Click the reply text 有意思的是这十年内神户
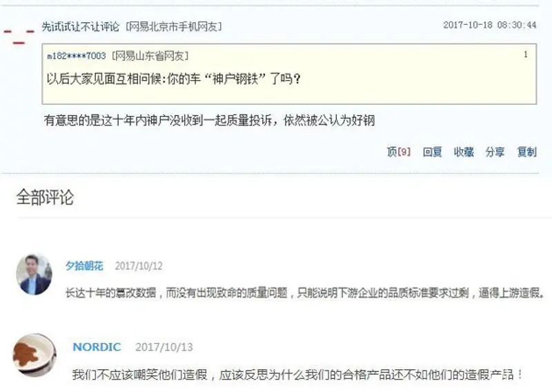The width and height of the screenshot is (552, 392). pyautogui.click(x=210, y=121)
